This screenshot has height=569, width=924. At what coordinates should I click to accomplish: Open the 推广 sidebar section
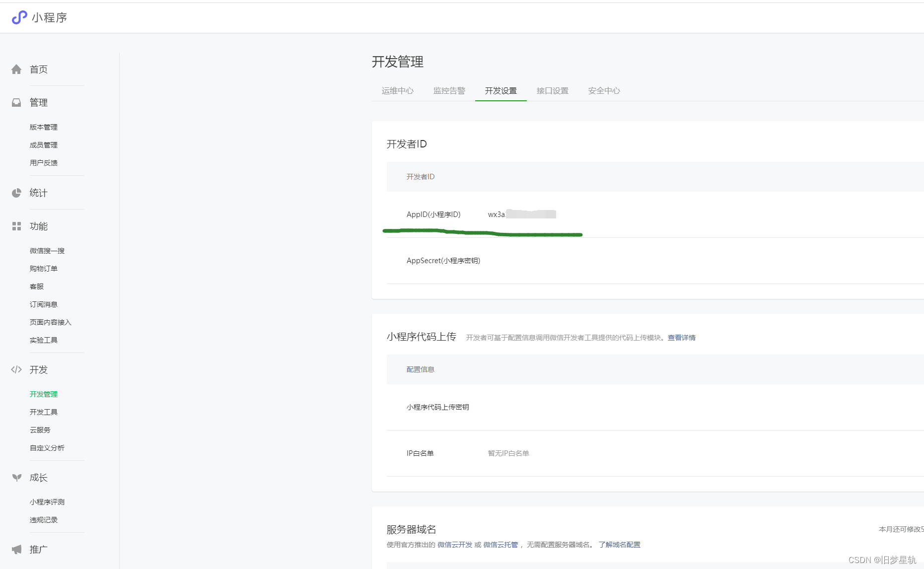39,549
